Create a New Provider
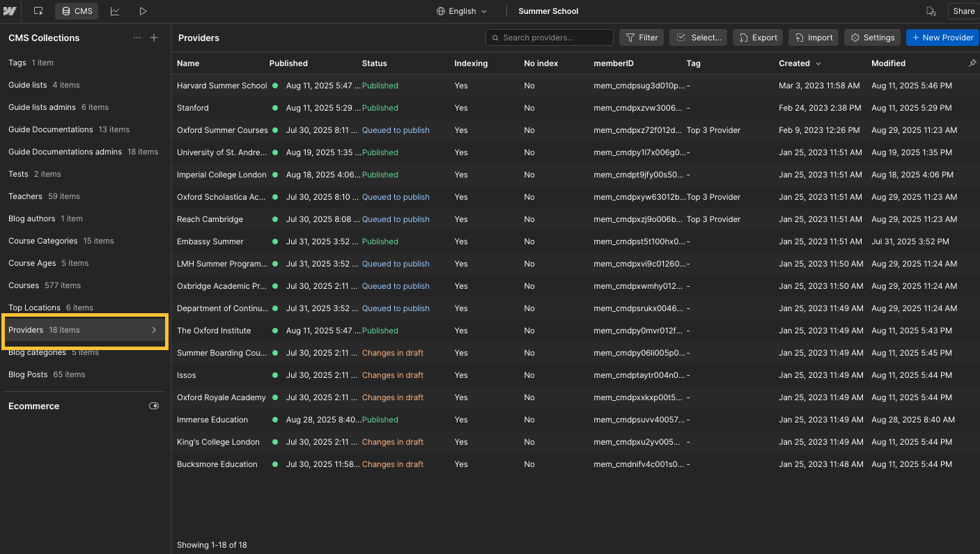The image size is (980, 554). 942,38
